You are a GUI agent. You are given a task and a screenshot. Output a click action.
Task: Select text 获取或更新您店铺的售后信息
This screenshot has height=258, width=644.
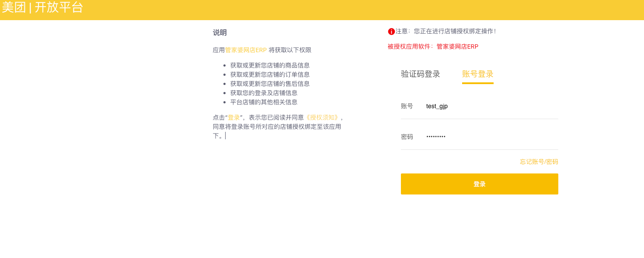click(270, 84)
